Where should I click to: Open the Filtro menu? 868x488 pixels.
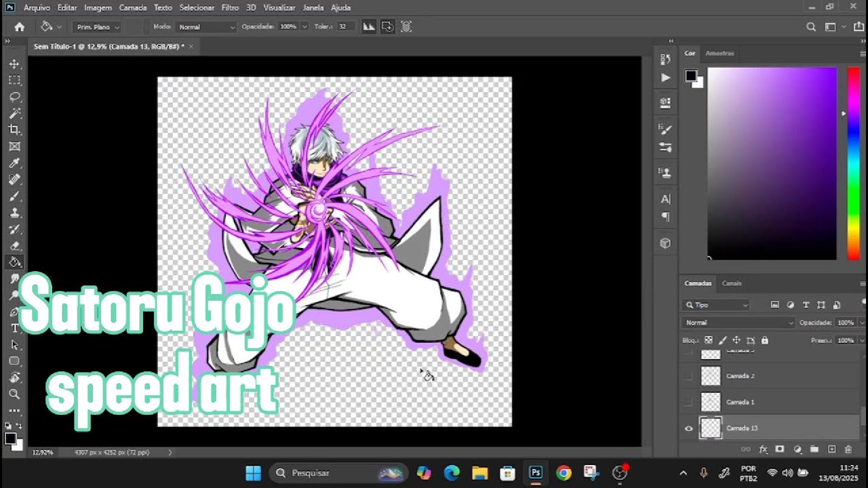coord(230,7)
